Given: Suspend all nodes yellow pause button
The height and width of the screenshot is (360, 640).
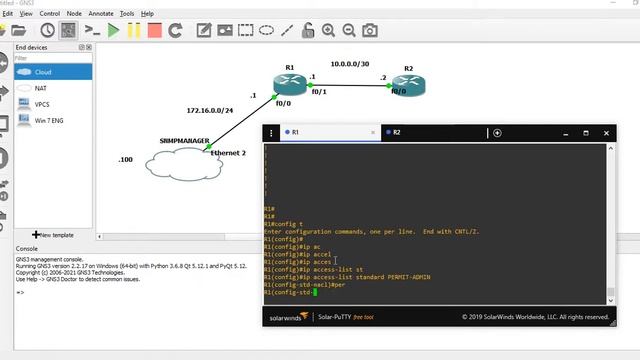Looking at the screenshot, I should [x=134, y=31].
